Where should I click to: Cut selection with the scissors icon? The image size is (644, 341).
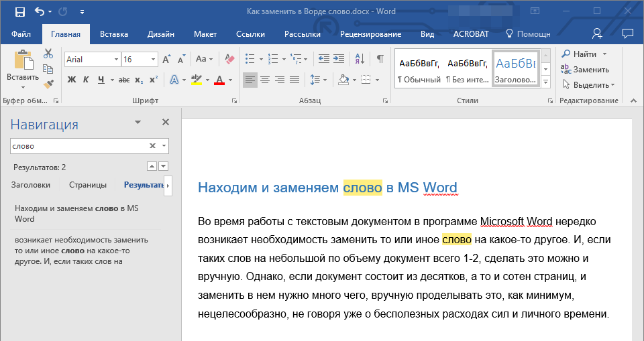48,54
